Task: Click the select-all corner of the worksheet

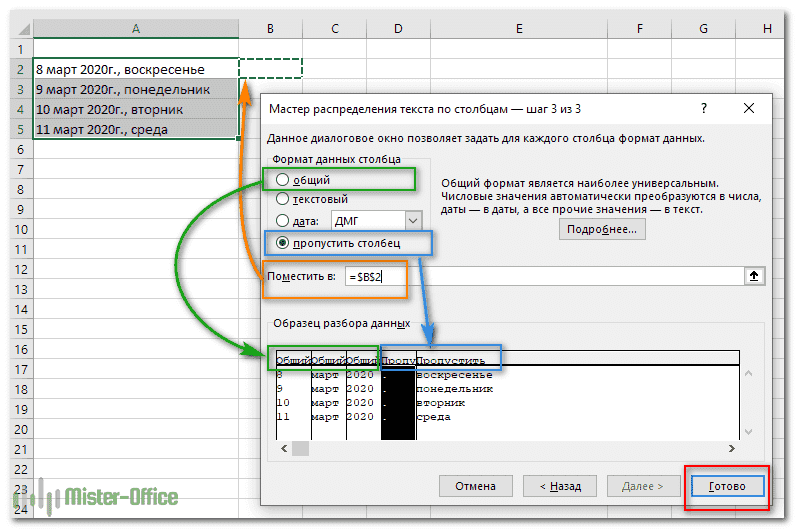Action: (16, 30)
